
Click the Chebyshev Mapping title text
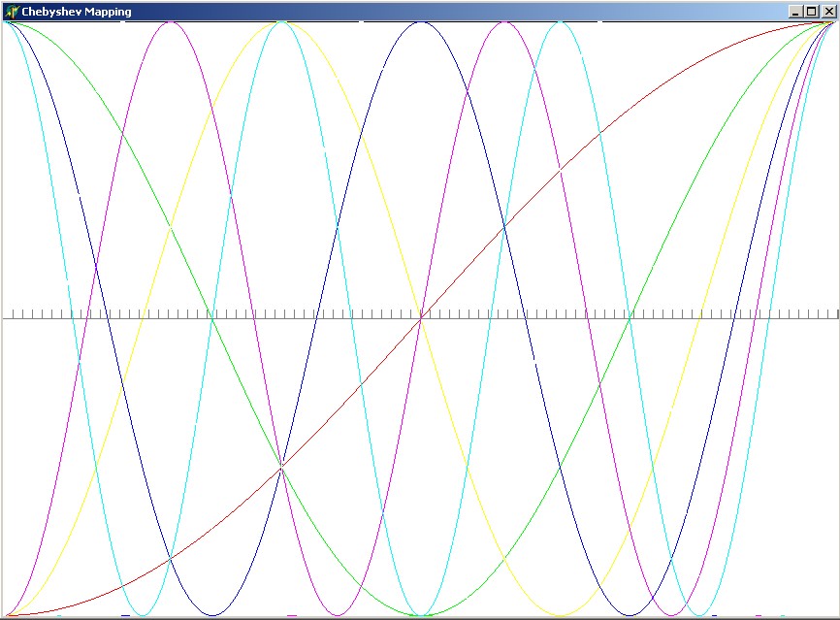[77, 12]
